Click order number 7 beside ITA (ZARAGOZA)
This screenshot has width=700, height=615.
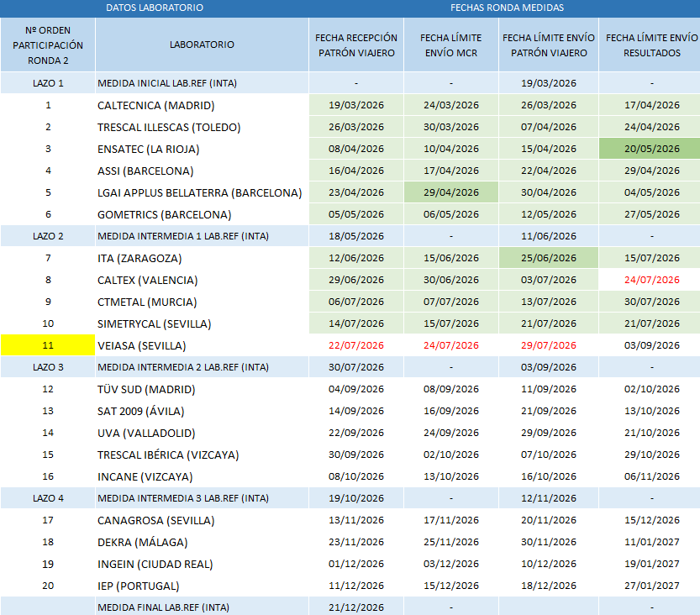point(48,259)
